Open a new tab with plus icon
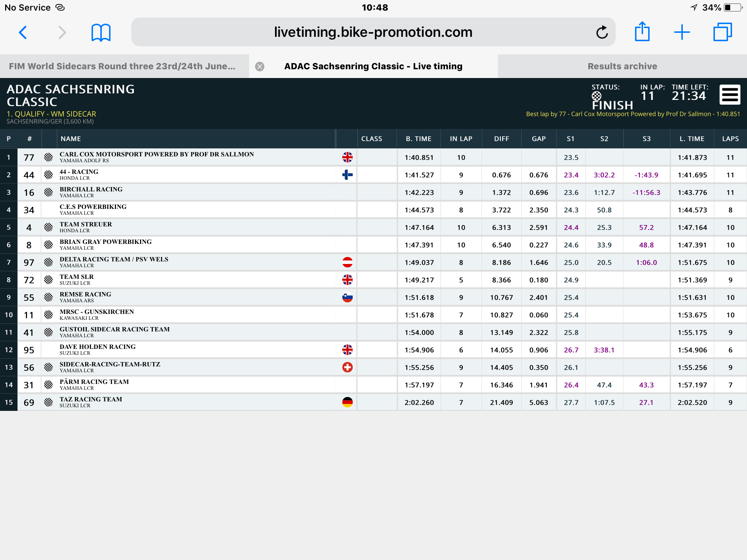 pyautogui.click(x=682, y=32)
